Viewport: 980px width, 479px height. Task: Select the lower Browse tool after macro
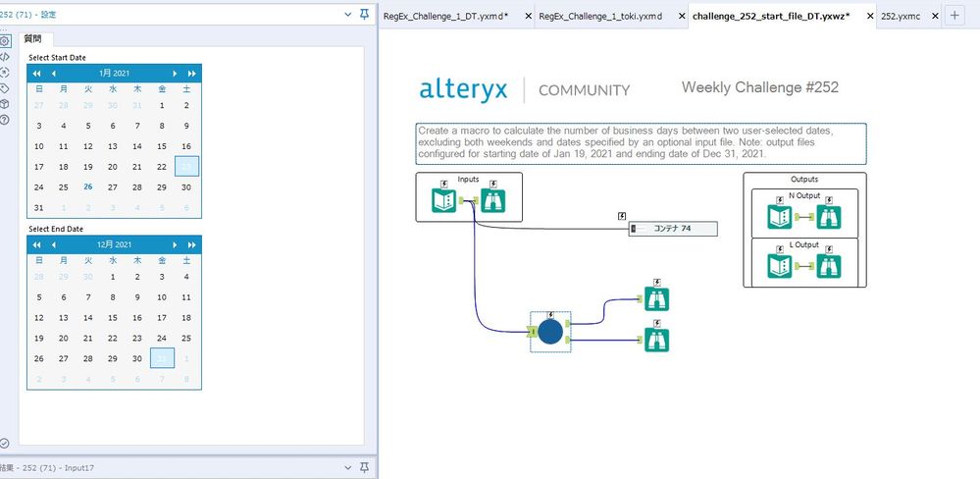657,340
